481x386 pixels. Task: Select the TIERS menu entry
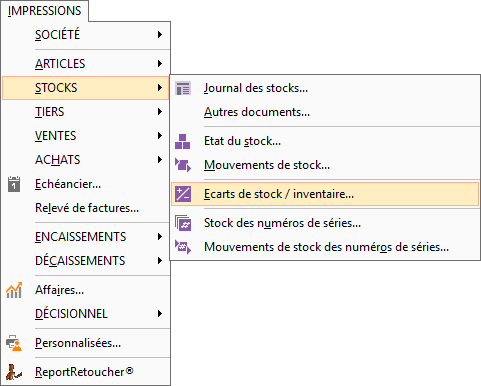(86, 112)
